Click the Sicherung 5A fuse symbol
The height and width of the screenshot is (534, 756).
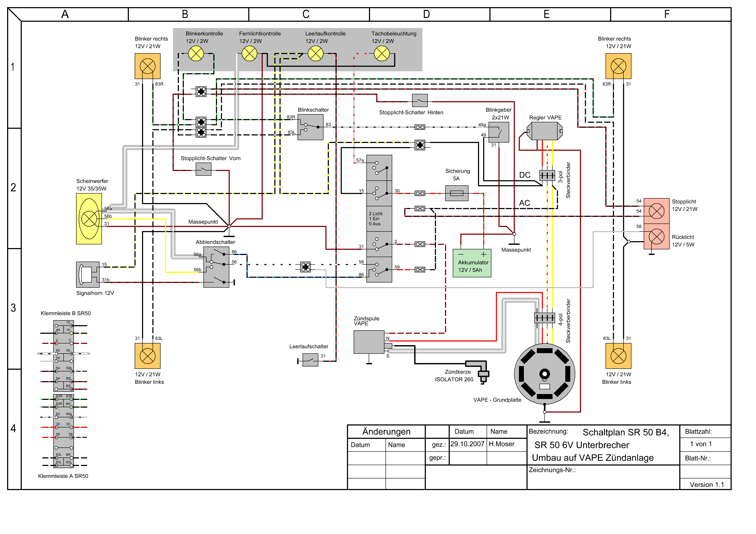pos(457,193)
